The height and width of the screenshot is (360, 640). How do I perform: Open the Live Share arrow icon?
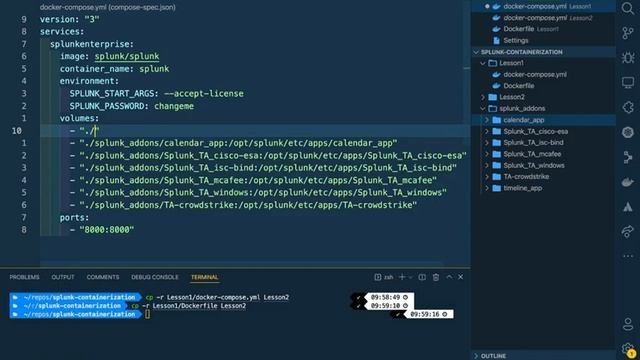628,231
